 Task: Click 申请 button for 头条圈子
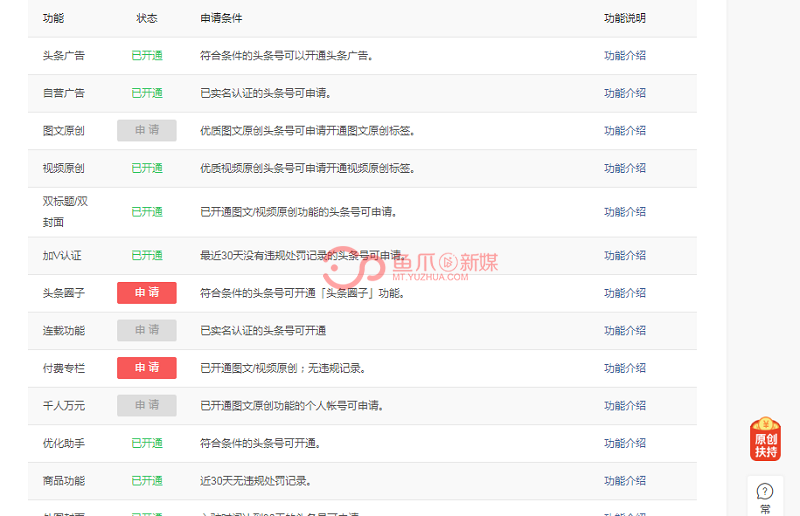147,293
